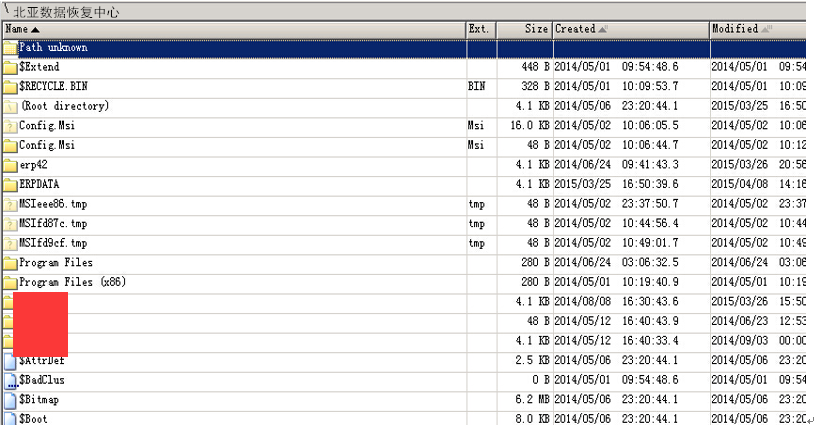Click the icon of the 16.0 KB Config.Msi
The image size is (821, 425).
[x=10, y=126]
